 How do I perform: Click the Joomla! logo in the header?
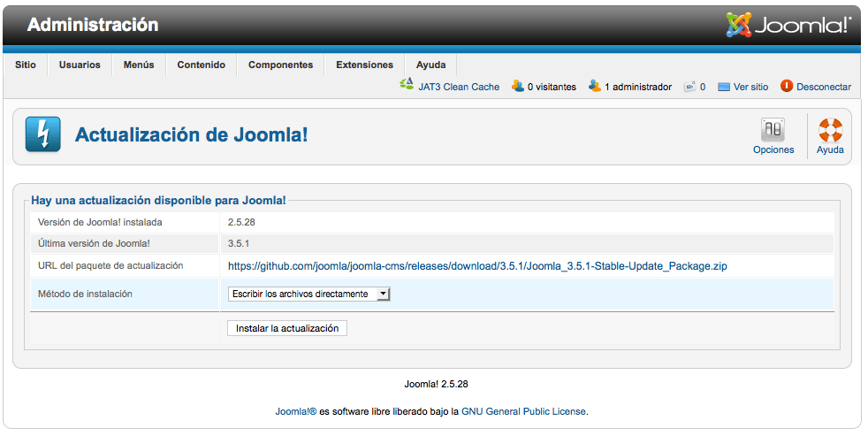[788, 25]
